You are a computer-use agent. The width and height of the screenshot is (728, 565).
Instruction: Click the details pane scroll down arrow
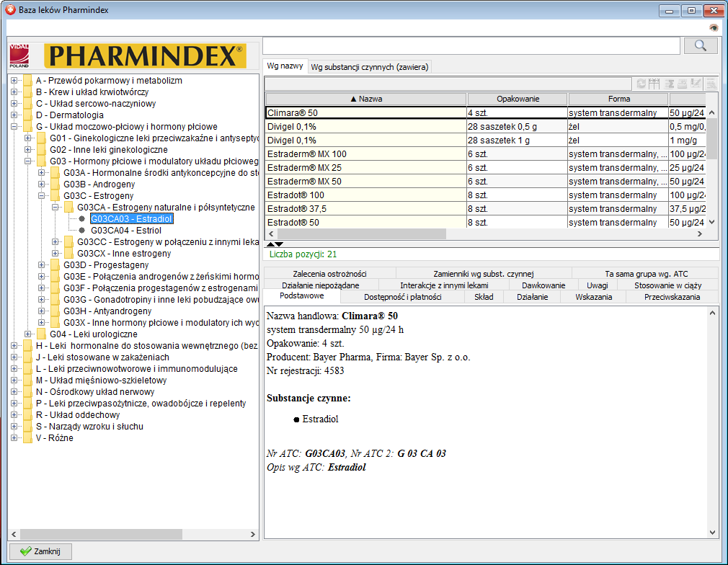click(x=712, y=533)
